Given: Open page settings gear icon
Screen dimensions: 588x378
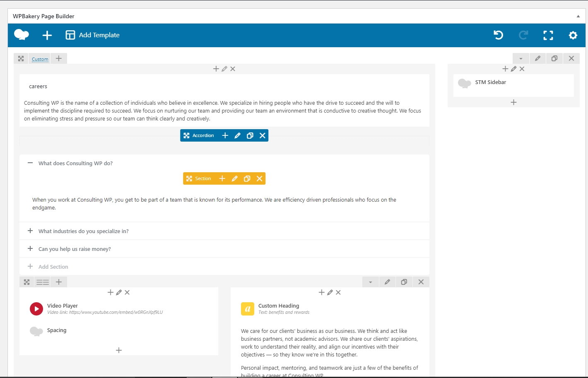Looking at the screenshot, I should tap(573, 35).
